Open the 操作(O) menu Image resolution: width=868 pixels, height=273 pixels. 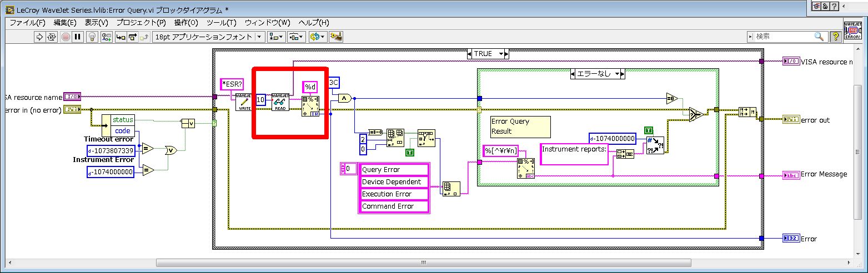click(x=186, y=23)
